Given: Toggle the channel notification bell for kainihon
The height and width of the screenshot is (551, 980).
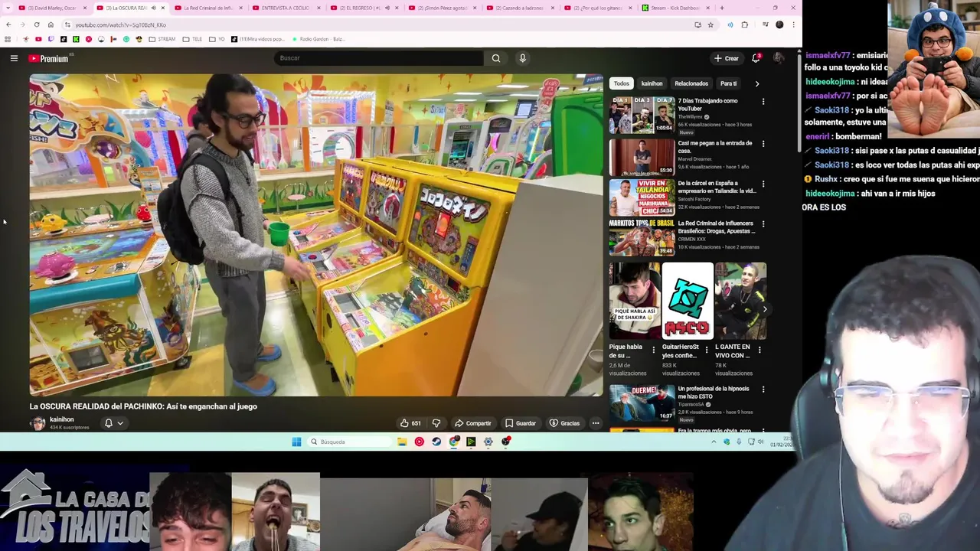Looking at the screenshot, I should point(109,423).
